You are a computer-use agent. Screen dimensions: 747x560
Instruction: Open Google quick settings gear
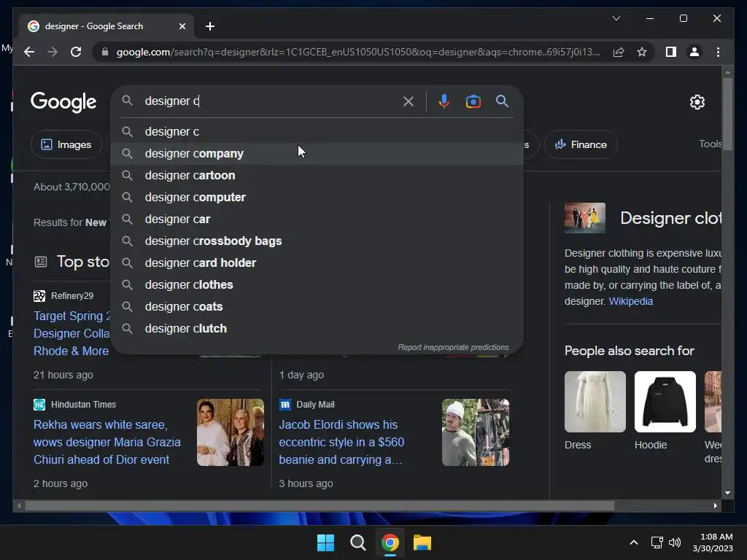697,102
